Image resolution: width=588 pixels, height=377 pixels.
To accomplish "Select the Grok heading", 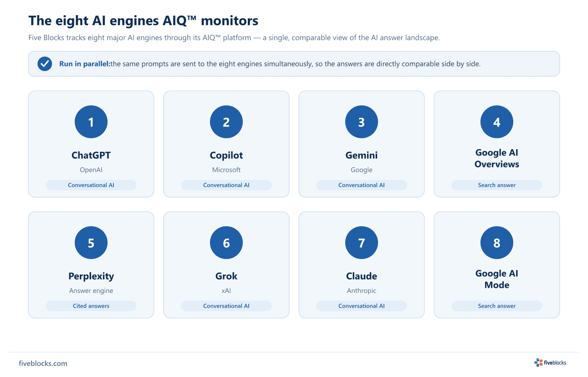I will [x=226, y=276].
